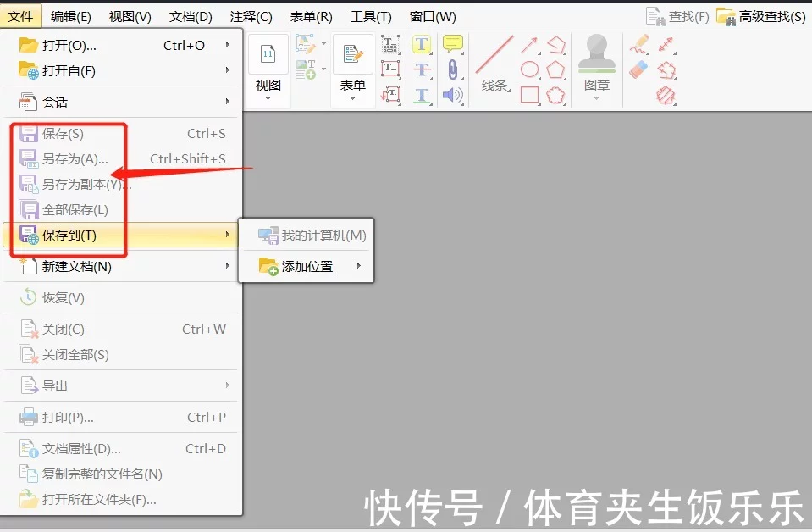The image size is (812, 532).
Task: Select the add text and image tool icon
Action: (306, 69)
